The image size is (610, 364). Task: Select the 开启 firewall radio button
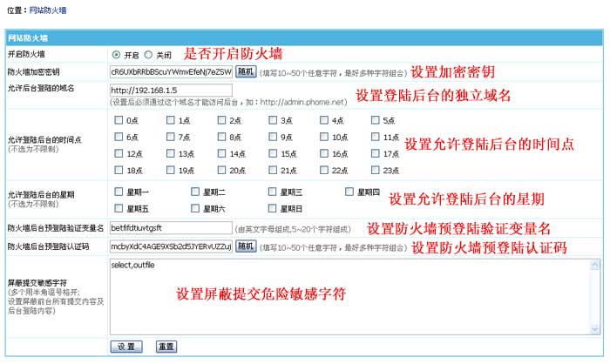click(117, 54)
